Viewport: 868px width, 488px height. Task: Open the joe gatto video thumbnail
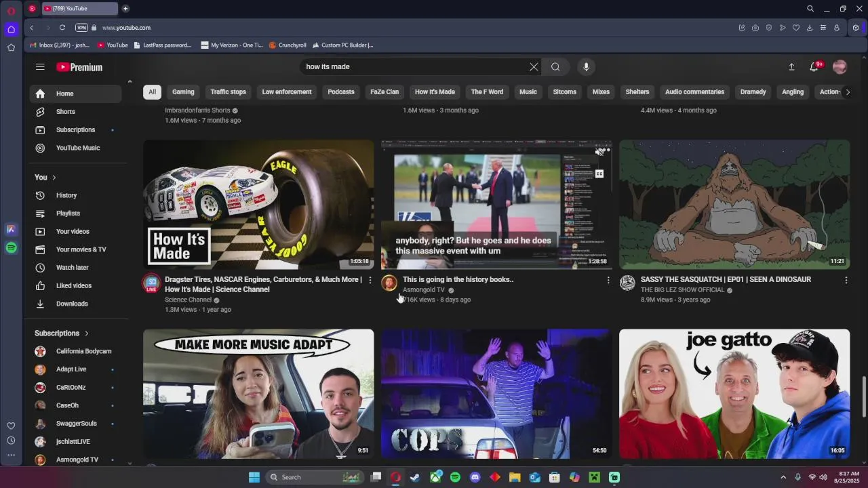click(734, 394)
